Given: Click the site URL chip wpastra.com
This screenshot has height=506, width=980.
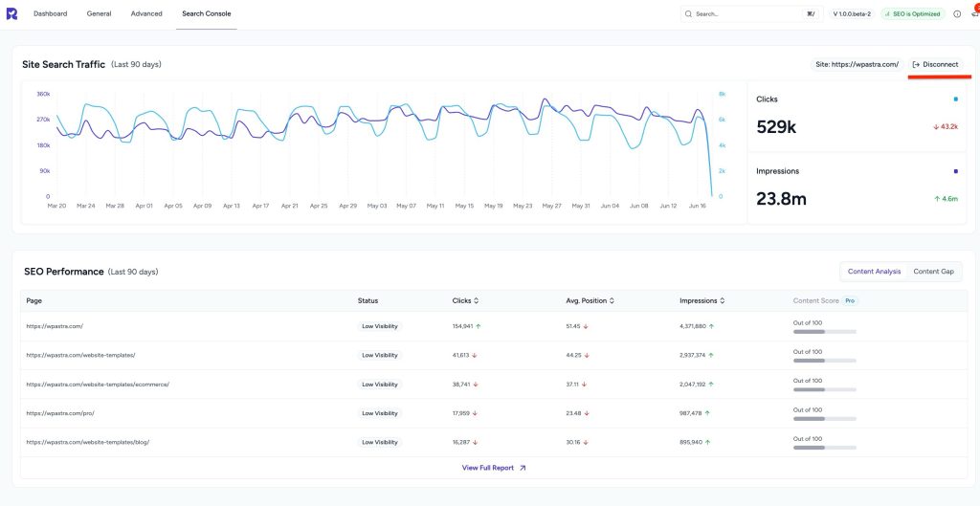Looking at the screenshot, I should coord(857,64).
